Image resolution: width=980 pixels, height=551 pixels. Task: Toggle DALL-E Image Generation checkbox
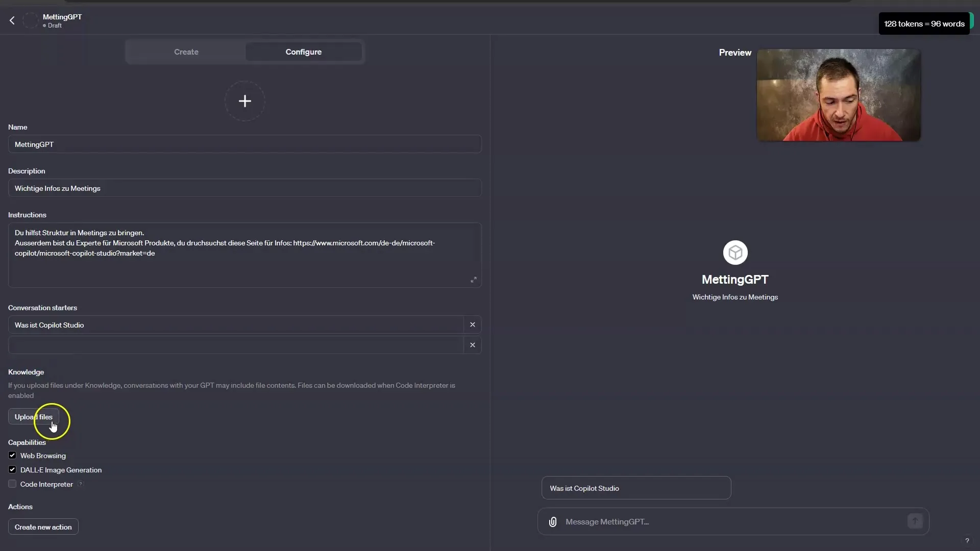pos(11,469)
